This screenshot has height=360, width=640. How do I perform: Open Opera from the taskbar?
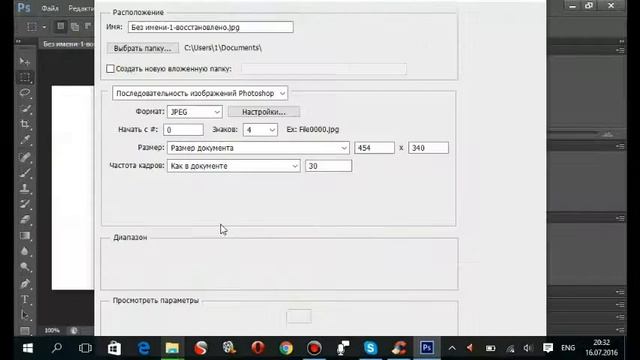click(258, 348)
